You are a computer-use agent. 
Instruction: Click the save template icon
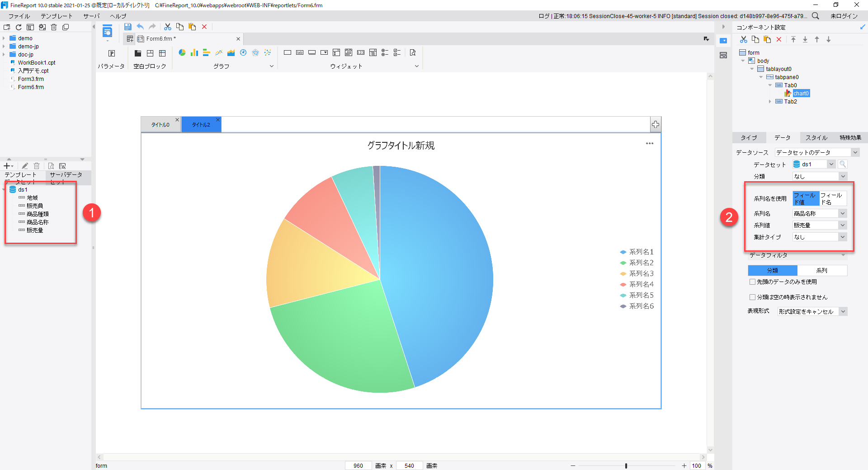coord(128,27)
